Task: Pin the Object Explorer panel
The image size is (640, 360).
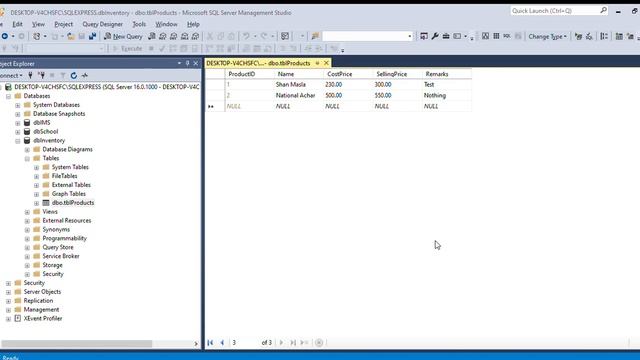Action: pos(187,63)
